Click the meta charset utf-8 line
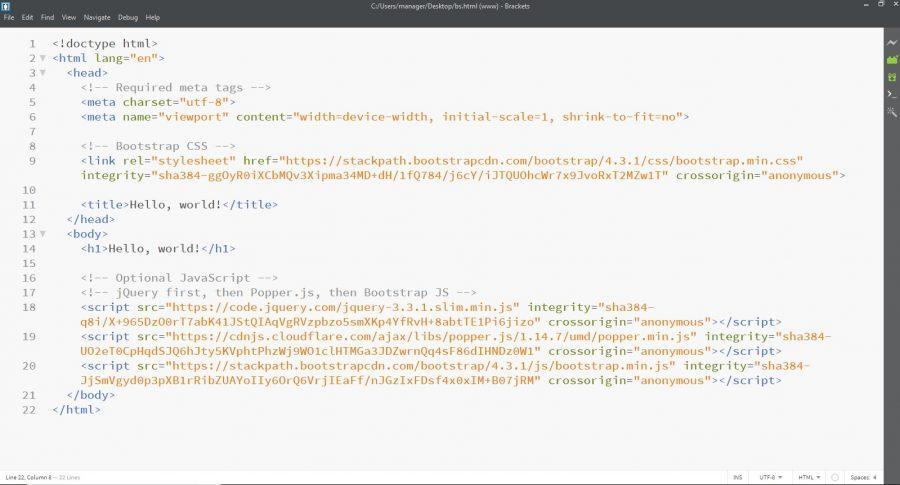Screen dimensions: 900x485 pos(158,102)
